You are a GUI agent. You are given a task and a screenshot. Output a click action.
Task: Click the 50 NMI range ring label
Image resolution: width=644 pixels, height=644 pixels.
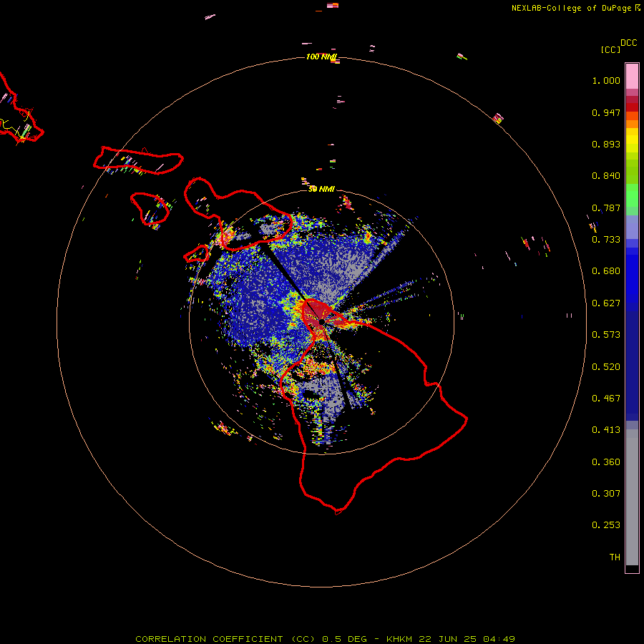321,189
